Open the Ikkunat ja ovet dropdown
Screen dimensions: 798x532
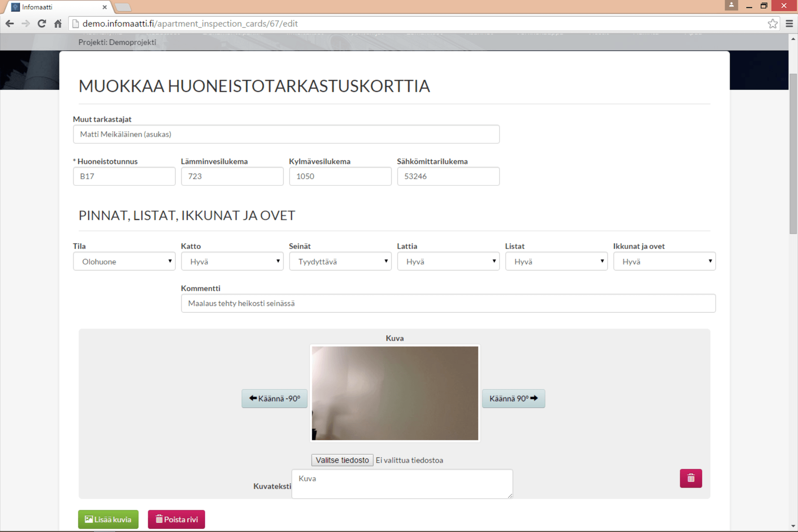click(665, 261)
